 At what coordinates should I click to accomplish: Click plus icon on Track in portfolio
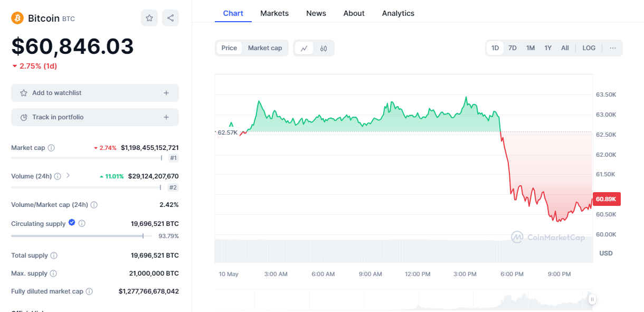tap(166, 117)
